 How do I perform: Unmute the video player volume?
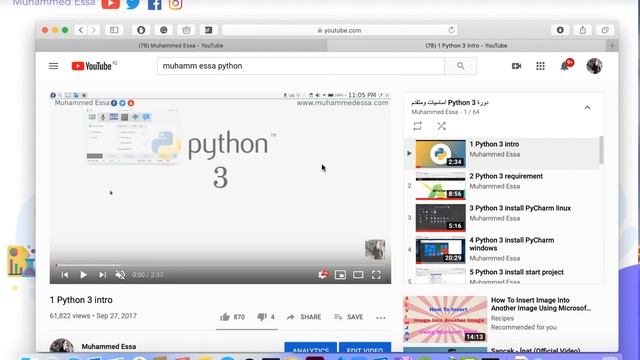point(120,275)
